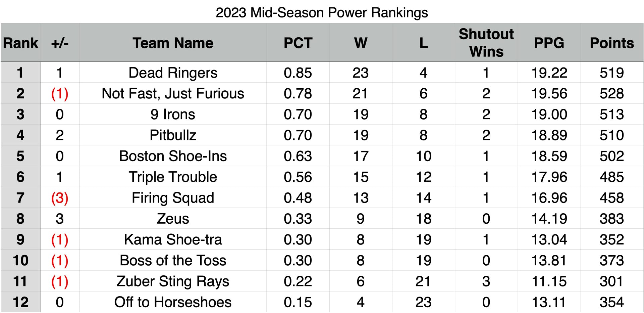Click the 2023 Mid-Season Power Rankings title
Screen dimensions: 644x313
pyautogui.click(x=322, y=13)
